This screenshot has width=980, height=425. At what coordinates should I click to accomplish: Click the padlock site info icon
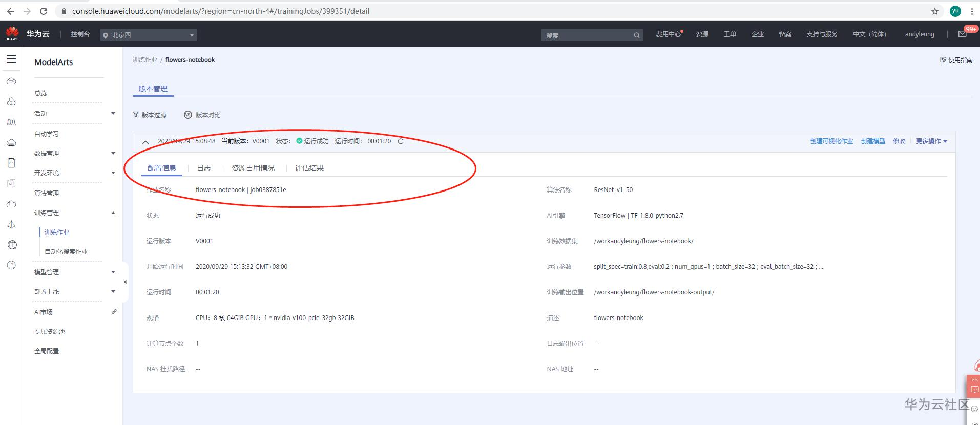(x=64, y=11)
